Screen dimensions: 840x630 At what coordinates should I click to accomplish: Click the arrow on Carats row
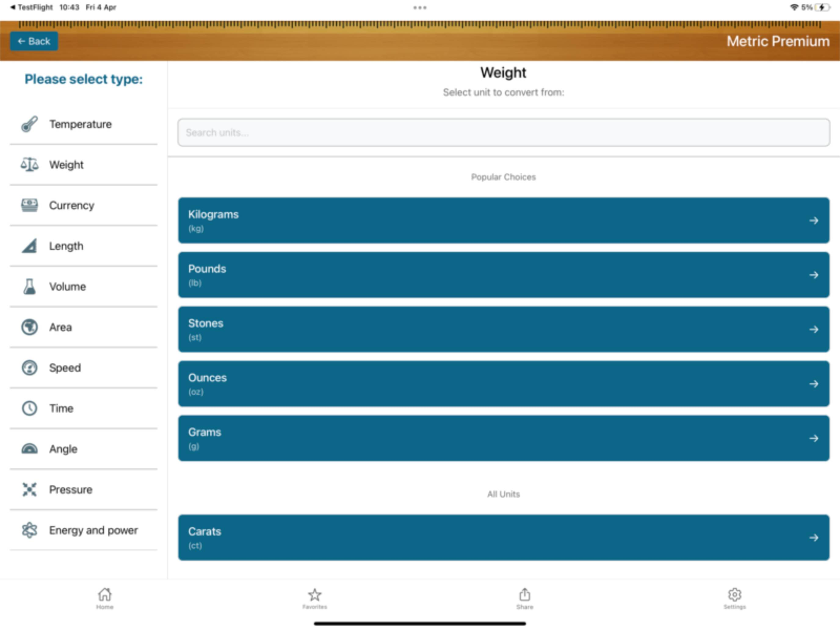(813, 538)
